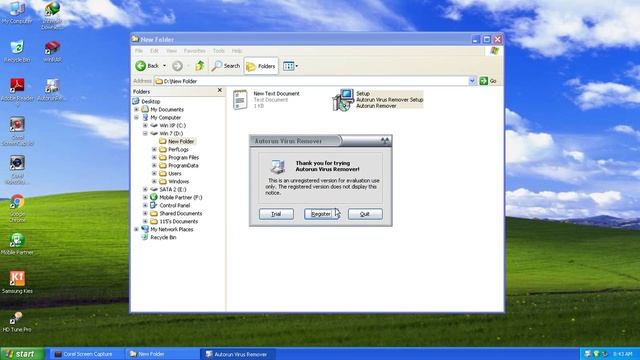Screen dimensions: 640x360
Task: Expand Win XP (C:) drive node
Action: 145,125
